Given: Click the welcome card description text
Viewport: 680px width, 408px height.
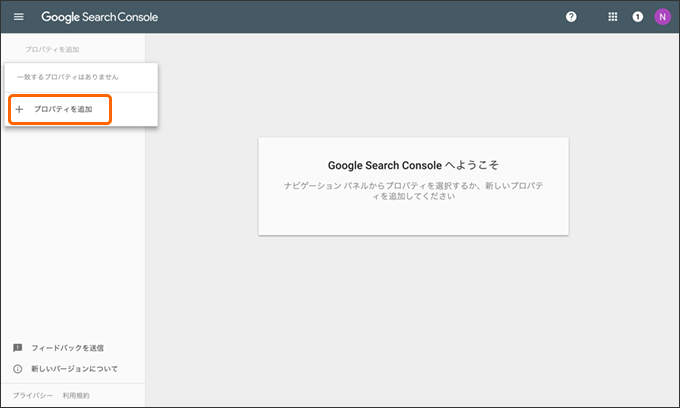Looking at the screenshot, I should coord(413,191).
